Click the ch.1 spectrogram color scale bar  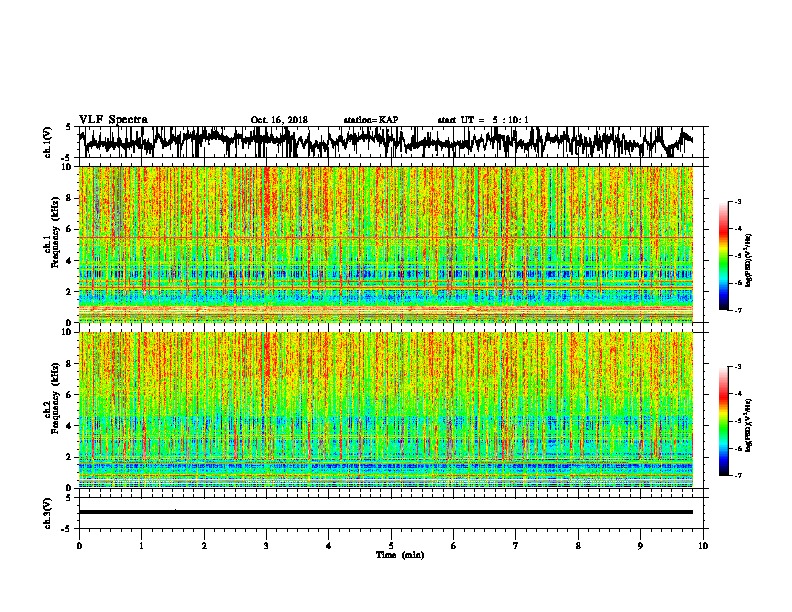(x=724, y=256)
